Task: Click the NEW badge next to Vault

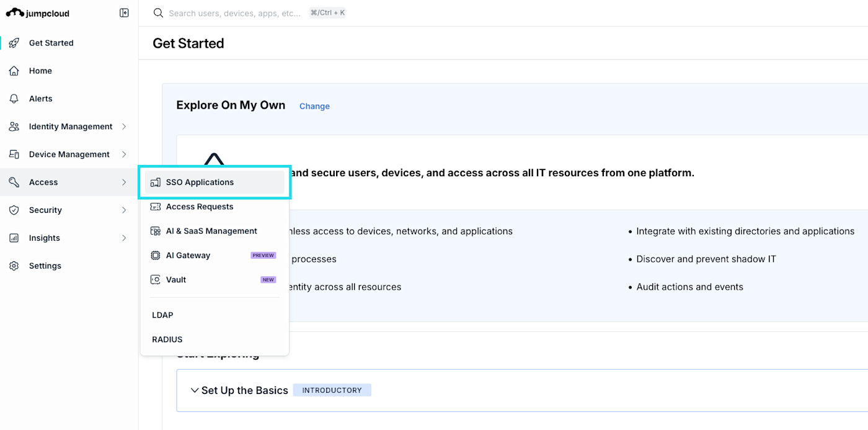Action: [268, 280]
